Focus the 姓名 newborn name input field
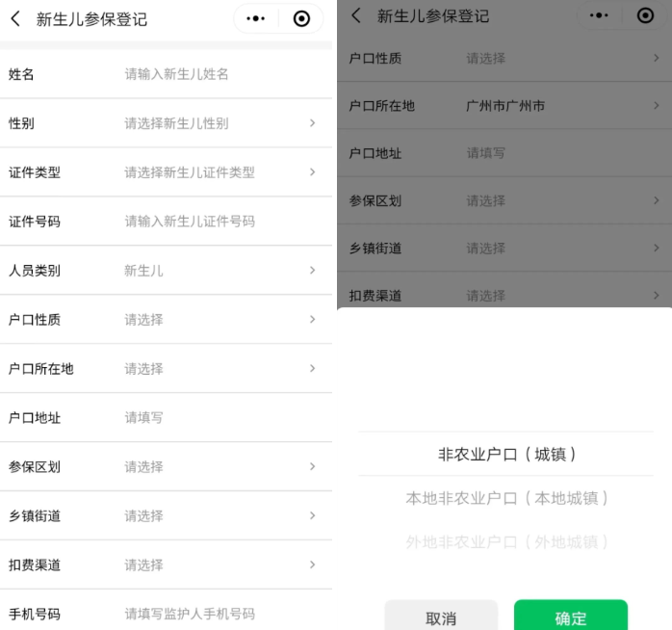Image resolution: width=672 pixels, height=630 pixels. click(220, 74)
